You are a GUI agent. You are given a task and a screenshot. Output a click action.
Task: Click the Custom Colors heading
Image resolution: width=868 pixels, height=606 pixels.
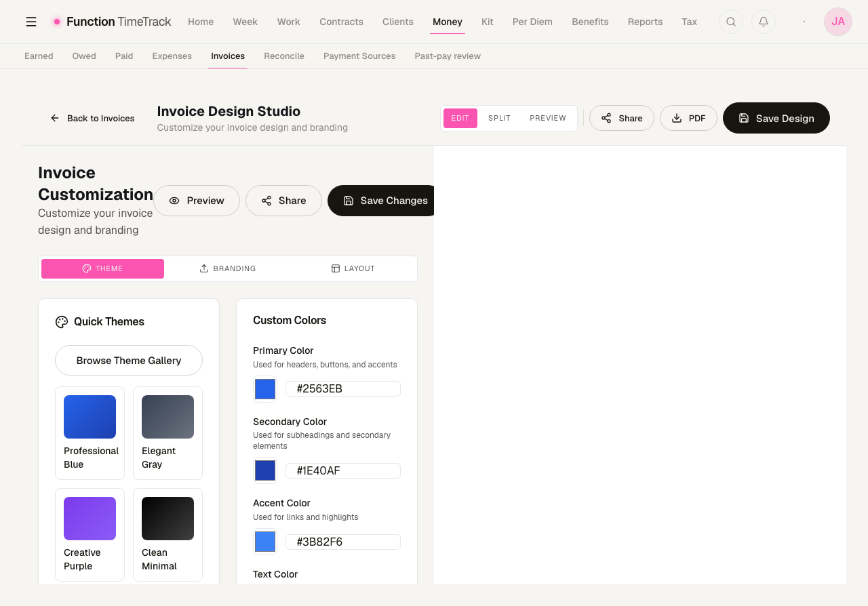click(290, 320)
